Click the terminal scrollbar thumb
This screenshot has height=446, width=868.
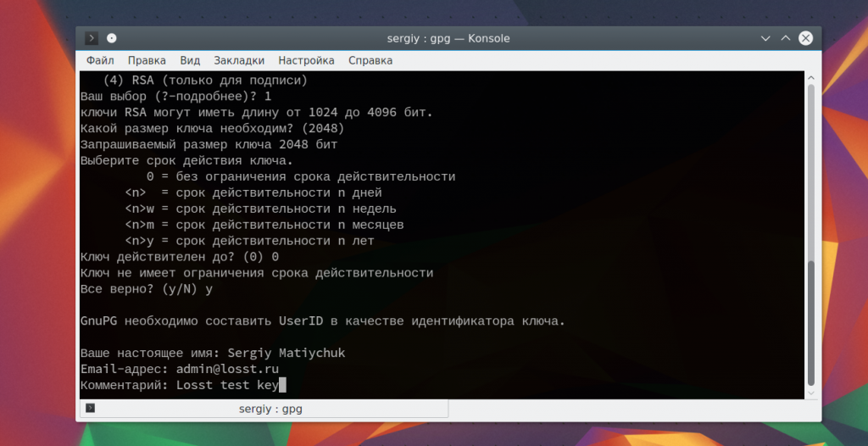(811, 322)
